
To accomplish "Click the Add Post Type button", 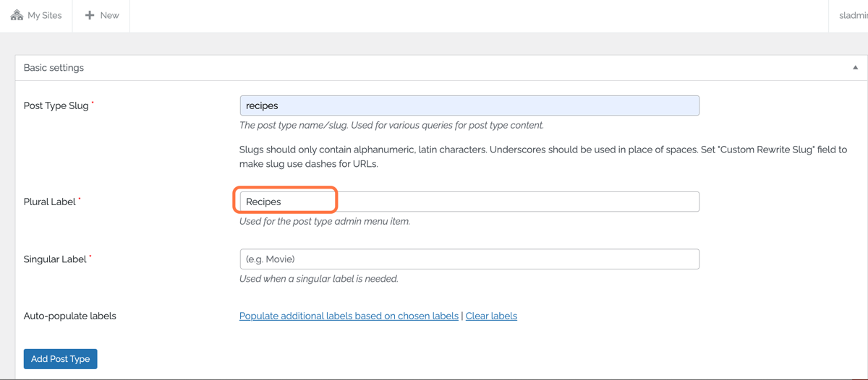I will pyautogui.click(x=60, y=359).
